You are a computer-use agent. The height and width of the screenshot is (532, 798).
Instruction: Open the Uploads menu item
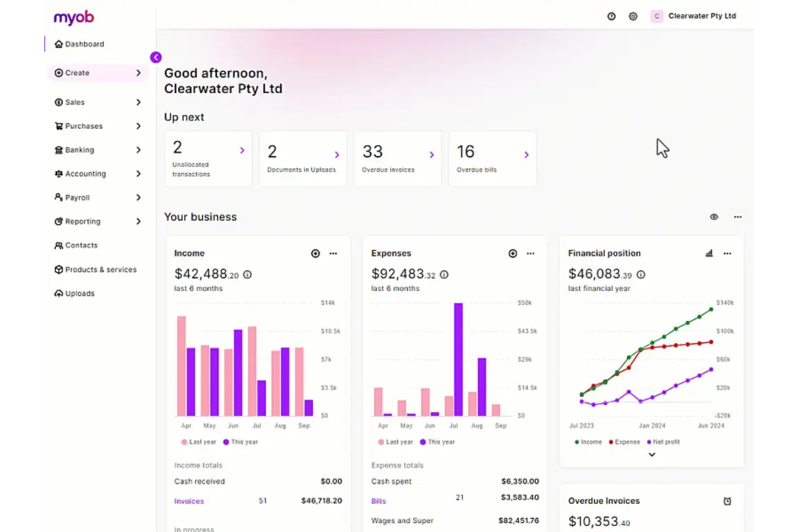98,293
